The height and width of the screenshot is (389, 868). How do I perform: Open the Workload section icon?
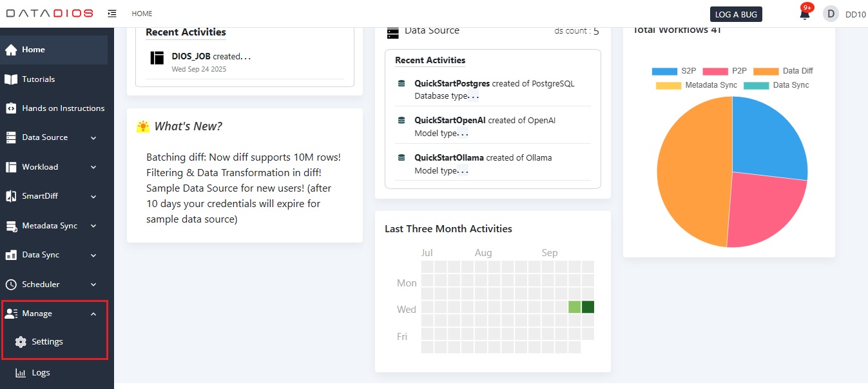coord(10,166)
